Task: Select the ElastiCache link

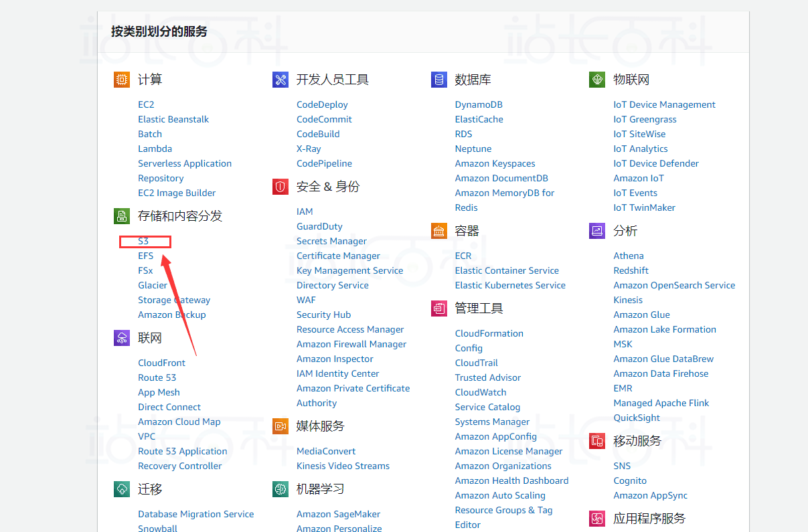Action: click(x=479, y=119)
